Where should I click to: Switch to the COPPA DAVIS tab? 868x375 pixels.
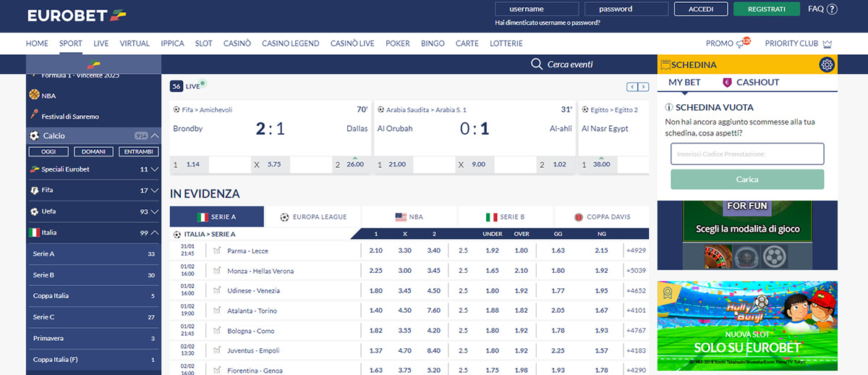tap(602, 216)
